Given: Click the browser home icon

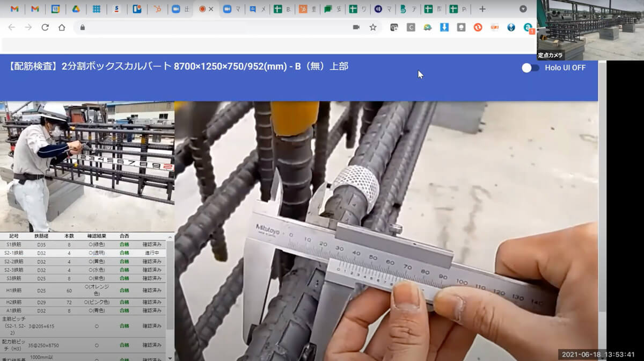Looking at the screenshot, I should click(62, 27).
